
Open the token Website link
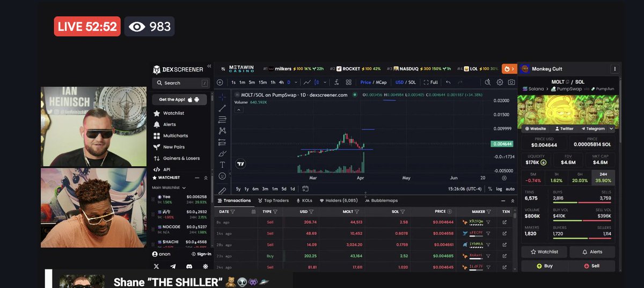tap(536, 129)
